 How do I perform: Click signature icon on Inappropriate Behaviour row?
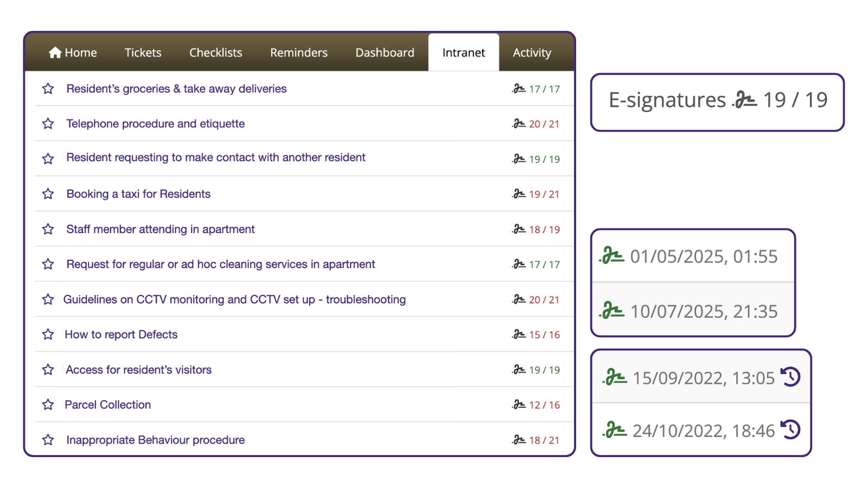coord(519,440)
